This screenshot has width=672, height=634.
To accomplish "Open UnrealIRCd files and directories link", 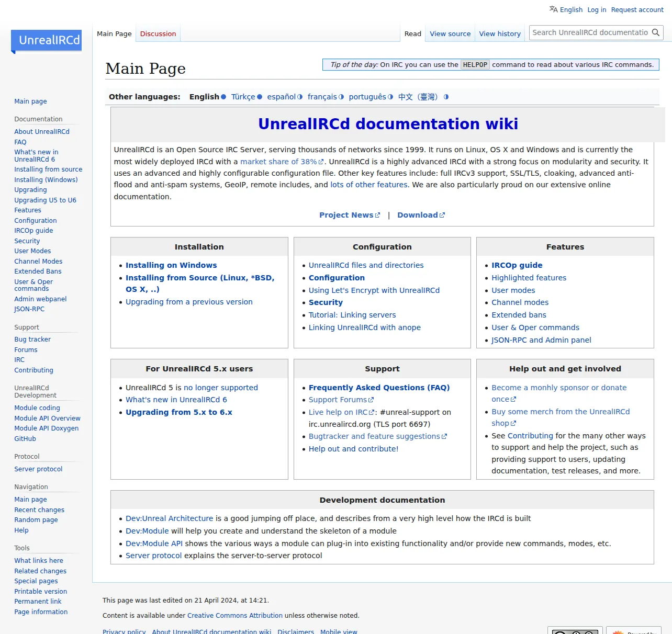I will [x=366, y=265].
